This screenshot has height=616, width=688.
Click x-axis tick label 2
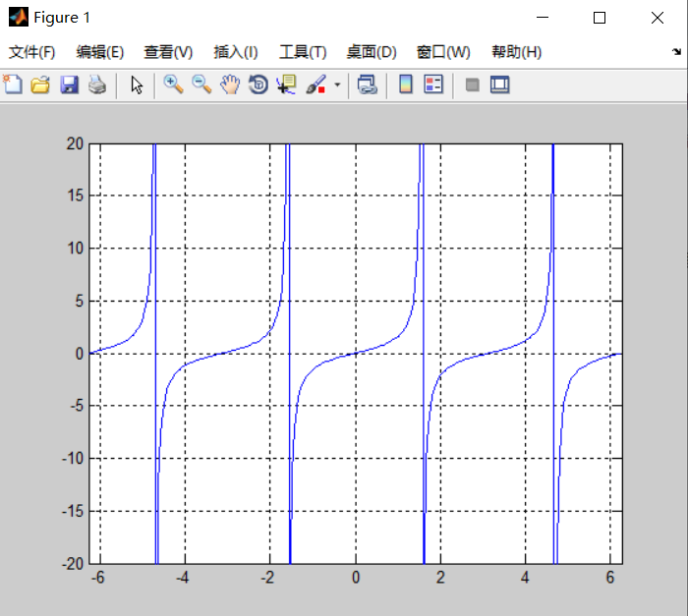pyautogui.click(x=440, y=578)
